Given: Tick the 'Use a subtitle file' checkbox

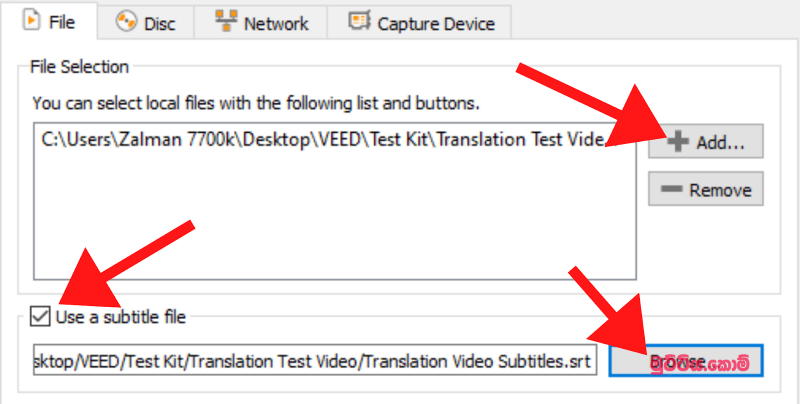Looking at the screenshot, I should [40, 316].
